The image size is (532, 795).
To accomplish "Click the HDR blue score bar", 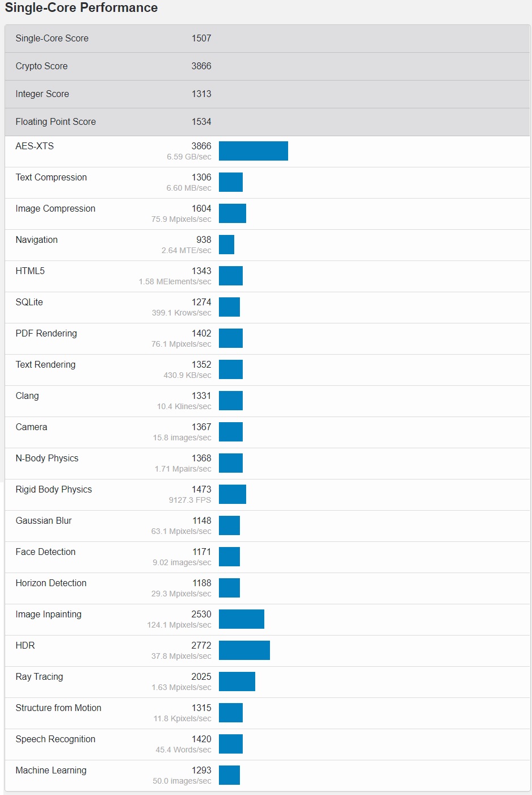I will [x=244, y=650].
